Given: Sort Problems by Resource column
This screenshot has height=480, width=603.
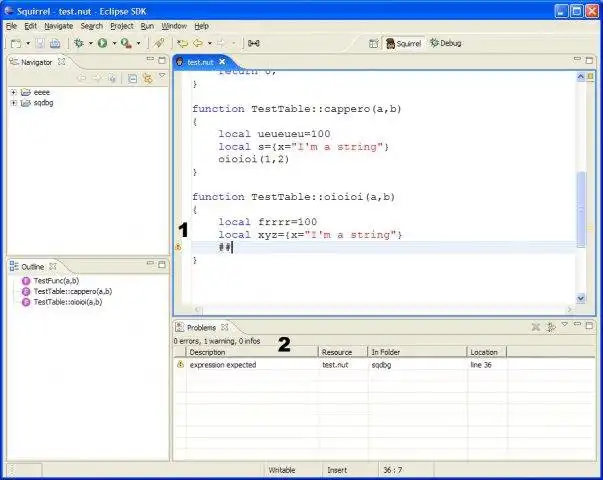Looking at the screenshot, I should (x=343, y=352).
